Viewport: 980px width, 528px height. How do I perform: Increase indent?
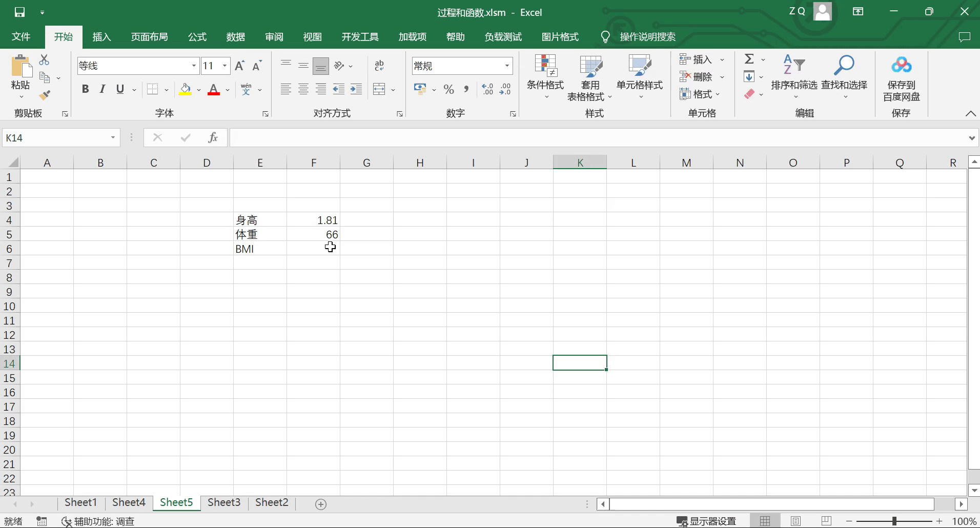point(356,89)
